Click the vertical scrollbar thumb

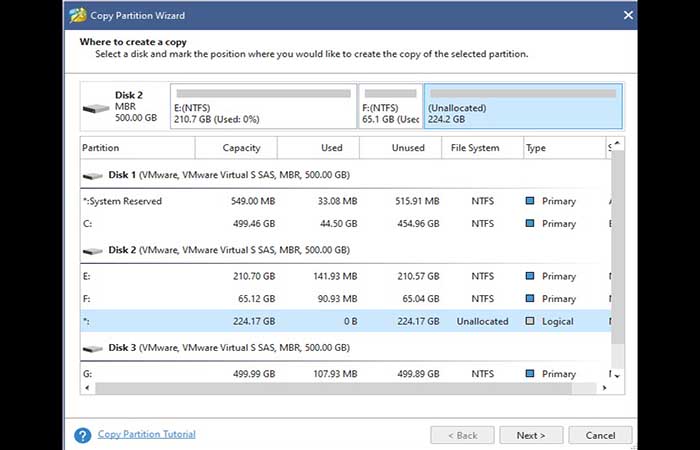[617, 247]
